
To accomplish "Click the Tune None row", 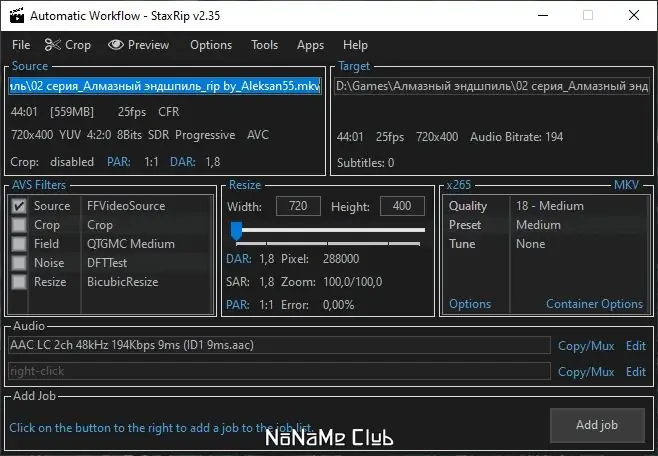I will tap(546, 244).
